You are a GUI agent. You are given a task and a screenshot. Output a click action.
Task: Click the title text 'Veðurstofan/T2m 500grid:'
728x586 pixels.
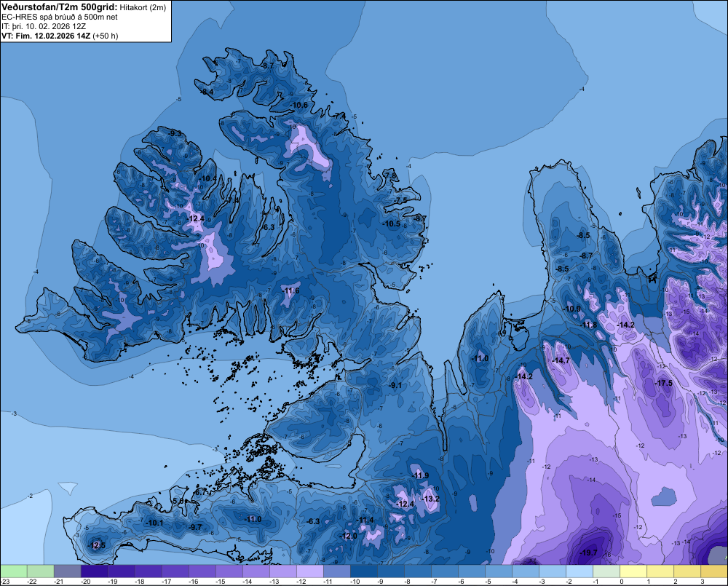pos(60,7)
